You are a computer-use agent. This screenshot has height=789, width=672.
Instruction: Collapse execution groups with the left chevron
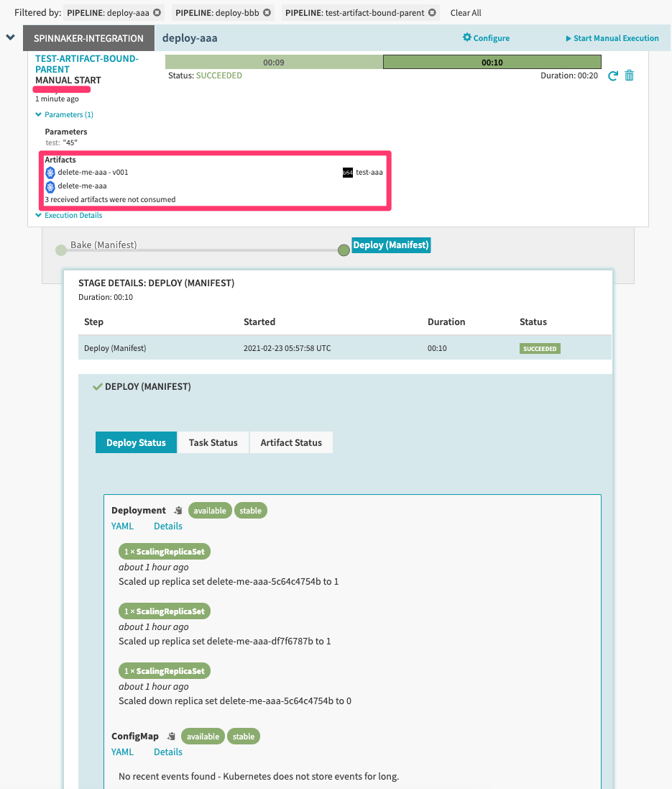pos(10,37)
